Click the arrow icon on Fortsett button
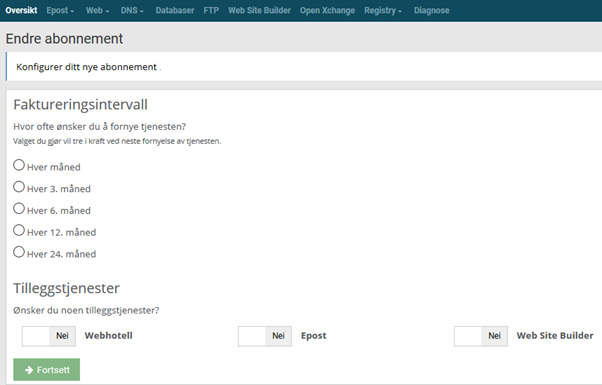 pos(29,370)
